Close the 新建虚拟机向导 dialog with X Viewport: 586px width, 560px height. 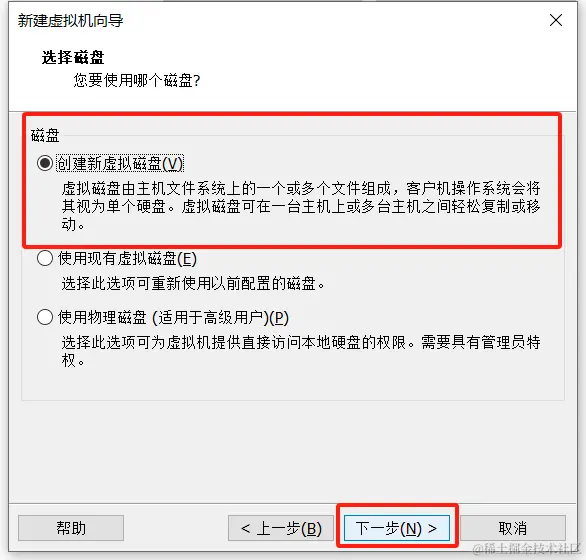click(556, 20)
